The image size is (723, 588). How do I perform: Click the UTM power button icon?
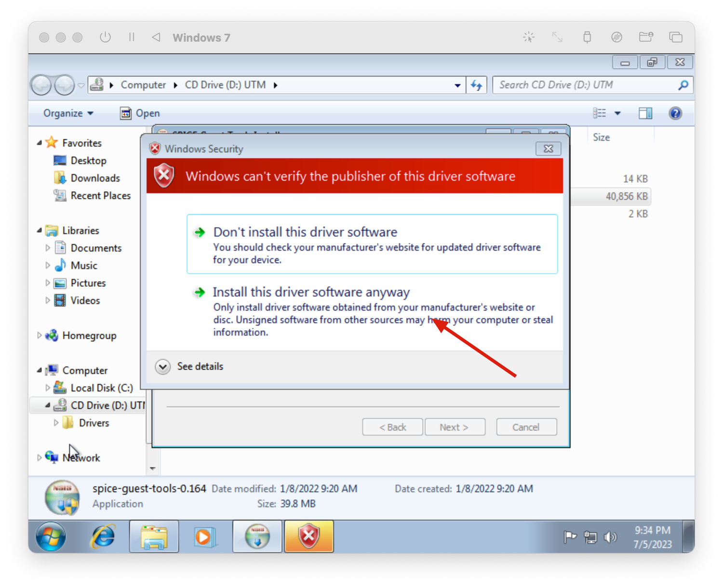(105, 37)
